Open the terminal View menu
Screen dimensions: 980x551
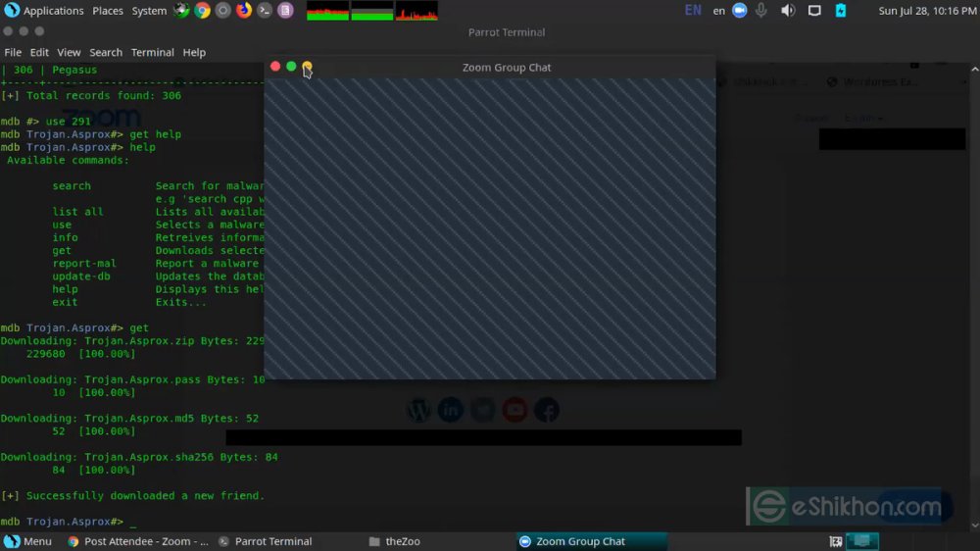pyautogui.click(x=69, y=53)
